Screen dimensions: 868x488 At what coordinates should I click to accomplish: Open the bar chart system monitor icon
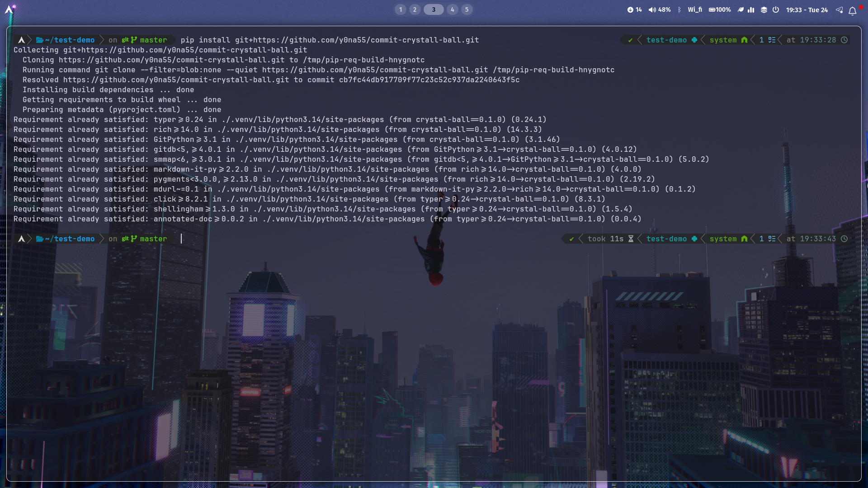(751, 9)
